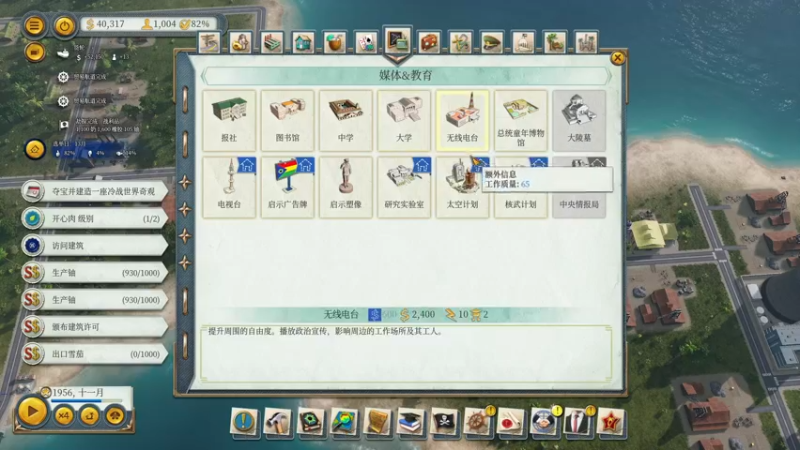Select the ship in a bottle tab

coord(523,42)
